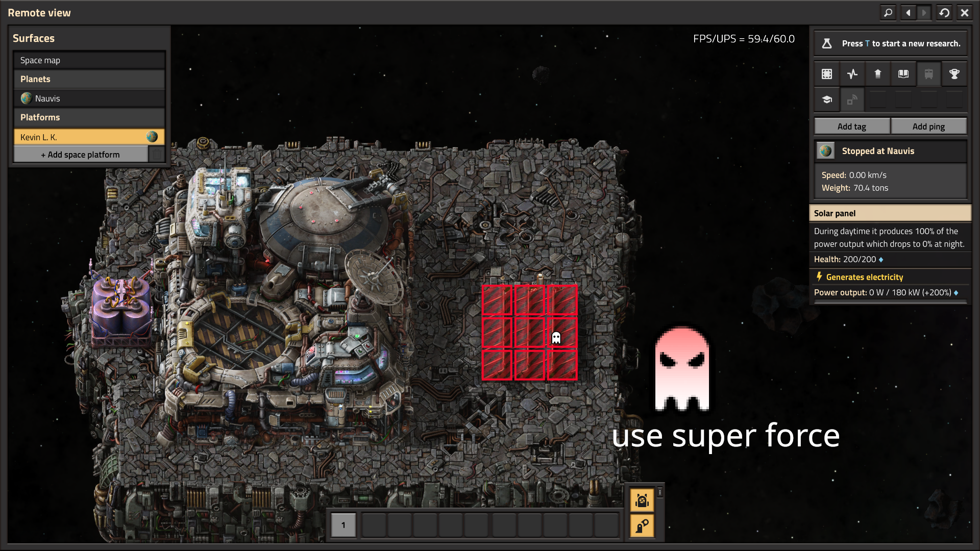Click the Surfaces panel title
Image resolution: width=980 pixels, height=551 pixels.
[x=34, y=38]
